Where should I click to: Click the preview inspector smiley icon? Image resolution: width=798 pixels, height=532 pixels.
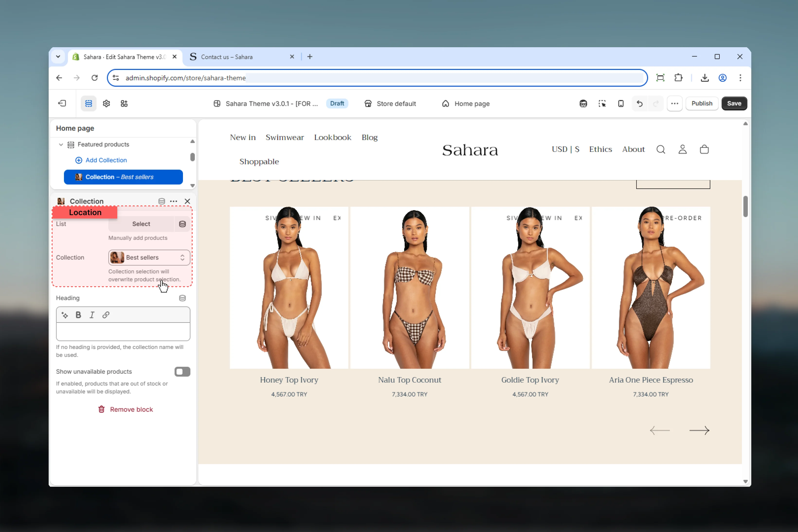pyautogui.click(x=583, y=103)
